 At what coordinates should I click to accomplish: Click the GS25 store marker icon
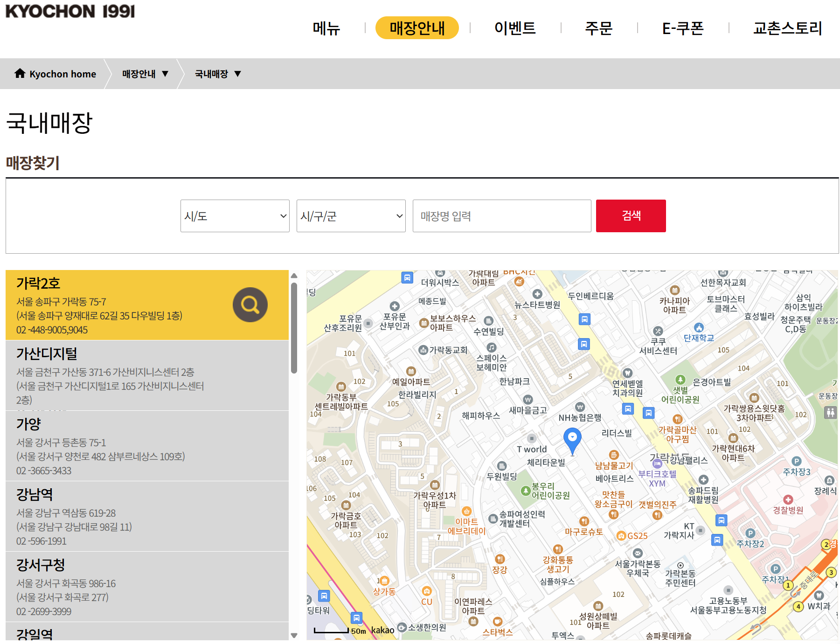621,536
